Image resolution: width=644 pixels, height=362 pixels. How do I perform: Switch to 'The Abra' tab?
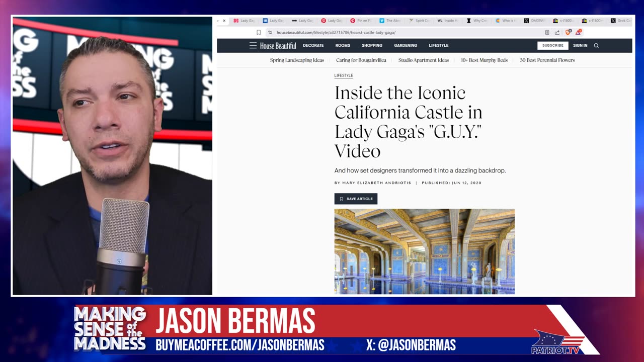coord(390,21)
